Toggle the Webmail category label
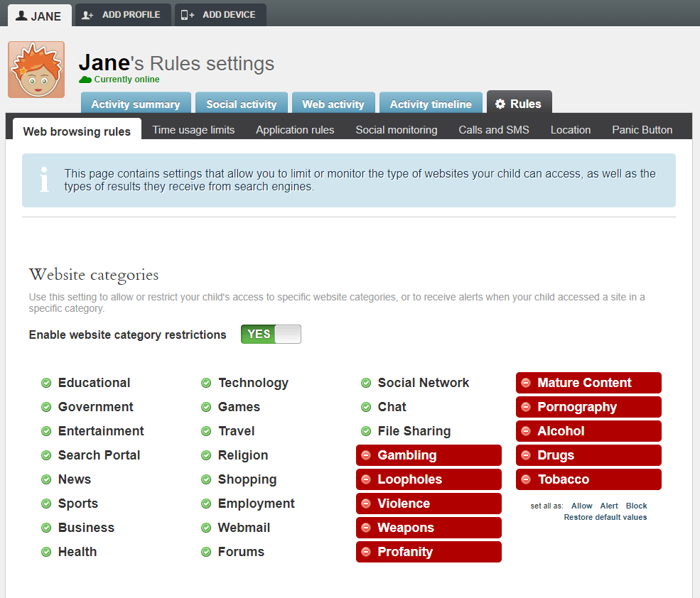The width and height of the screenshot is (700, 598). 244,528
